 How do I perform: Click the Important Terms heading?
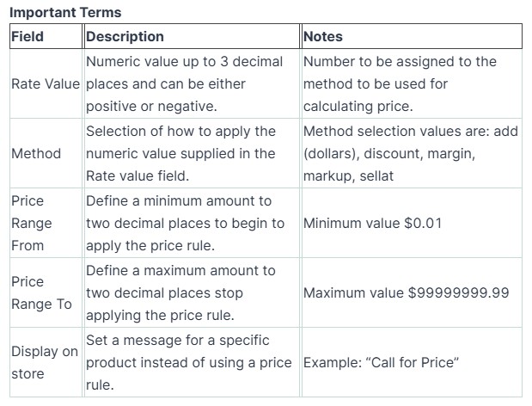(64, 12)
